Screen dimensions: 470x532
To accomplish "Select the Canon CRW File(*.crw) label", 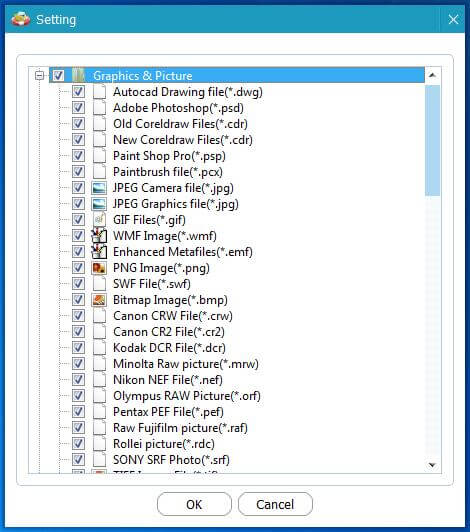I will coord(173,316).
